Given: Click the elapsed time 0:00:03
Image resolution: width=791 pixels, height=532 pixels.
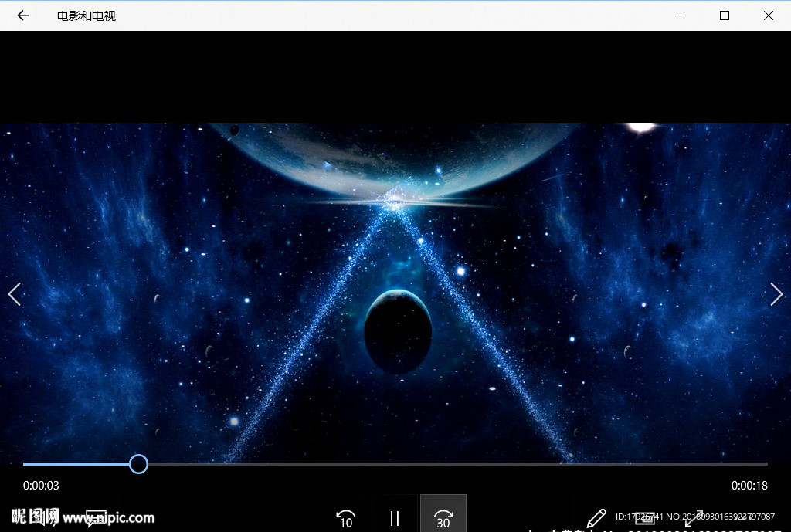Looking at the screenshot, I should (x=41, y=486).
